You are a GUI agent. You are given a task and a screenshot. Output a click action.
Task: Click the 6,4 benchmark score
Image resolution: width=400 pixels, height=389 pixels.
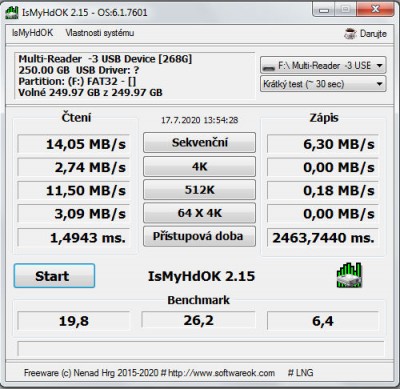tap(323, 321)
